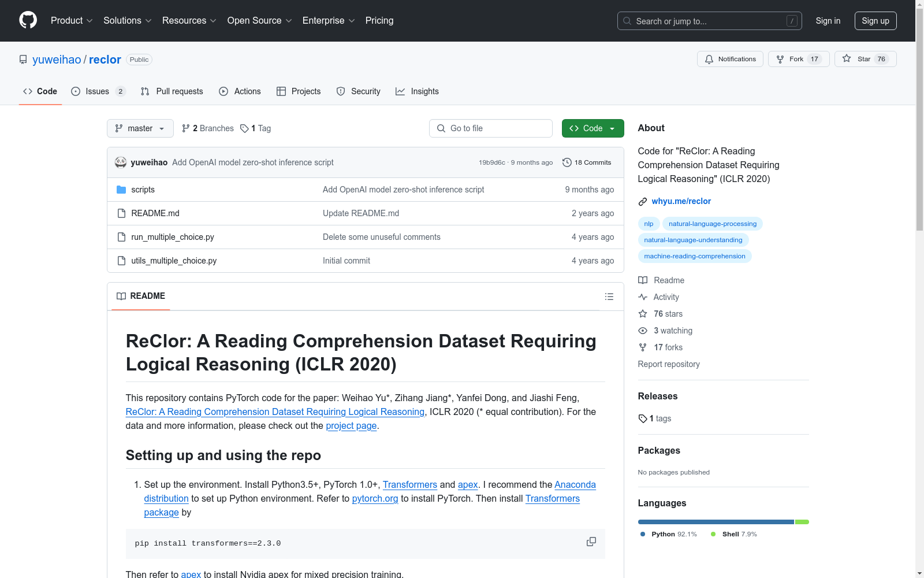Screen dimensions: 924x578
Task: Expand the Open Source menu
Action: coord(260,20)
